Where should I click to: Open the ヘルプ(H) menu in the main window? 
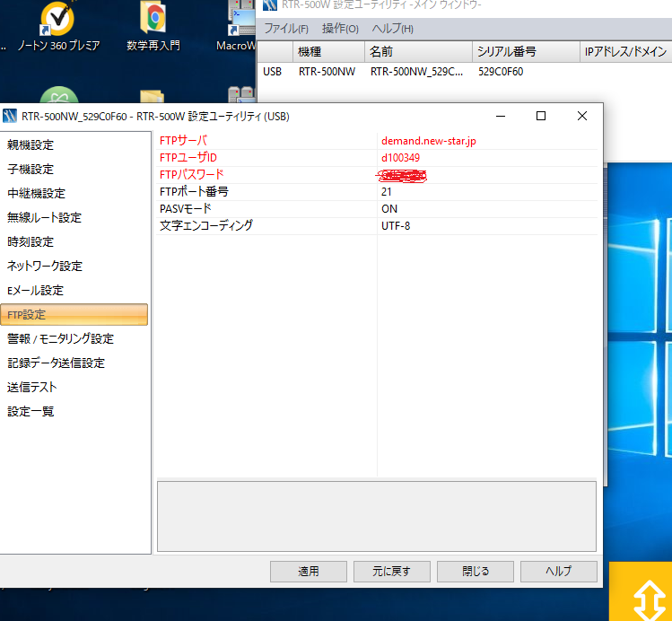393,29
